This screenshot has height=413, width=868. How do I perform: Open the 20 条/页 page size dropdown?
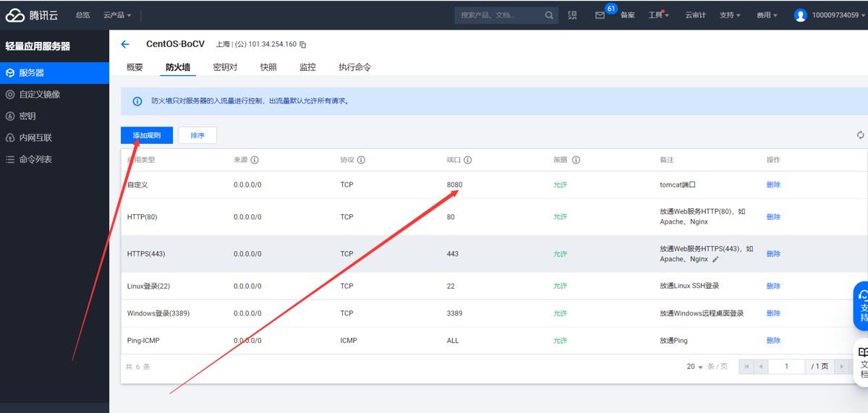point(694,367)
